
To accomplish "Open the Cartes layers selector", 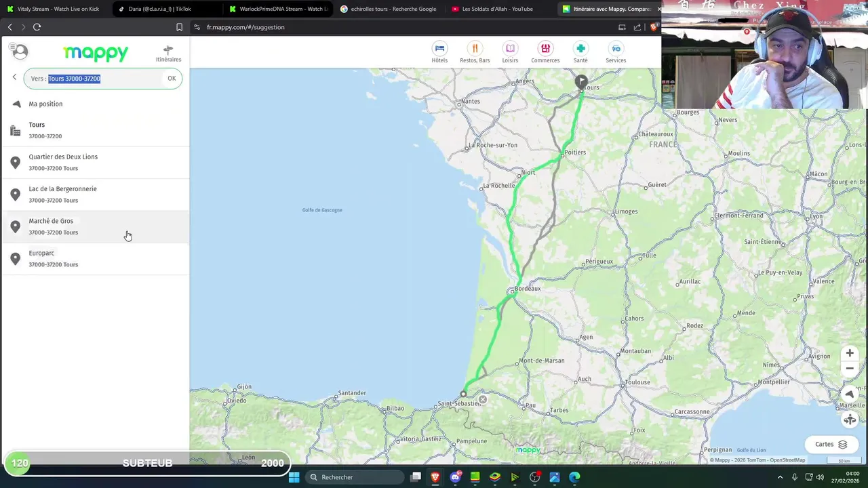I will click(831, 445).
